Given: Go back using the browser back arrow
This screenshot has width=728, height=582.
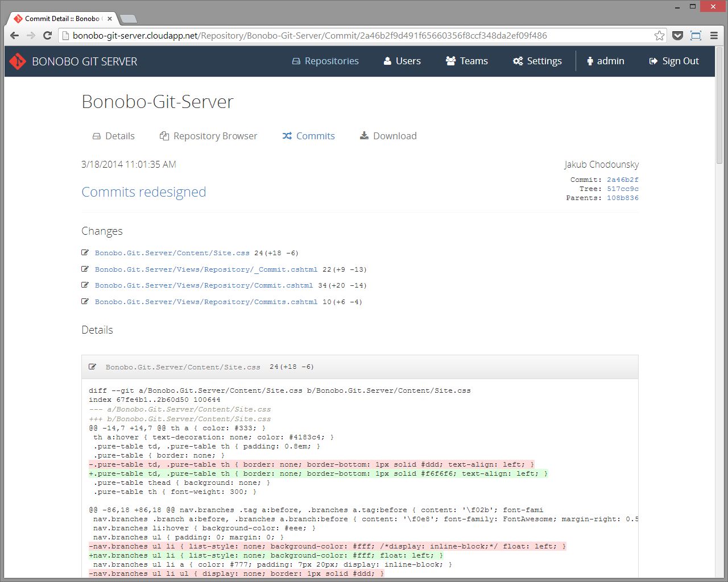Looking at the screenshot, I should tap(15, 36).
